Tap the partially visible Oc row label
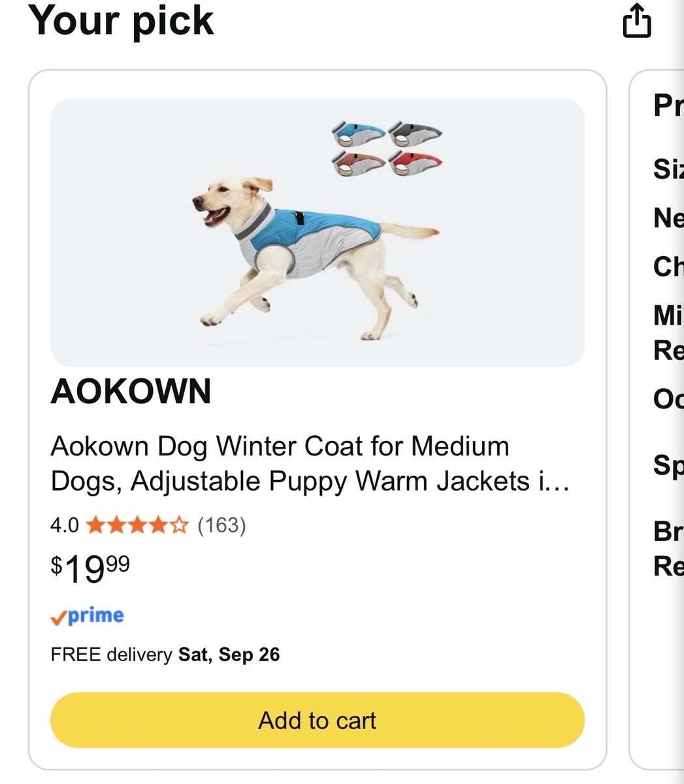Image resolution: width=684 pixels, height=784 pixels. tap(668, 398)
